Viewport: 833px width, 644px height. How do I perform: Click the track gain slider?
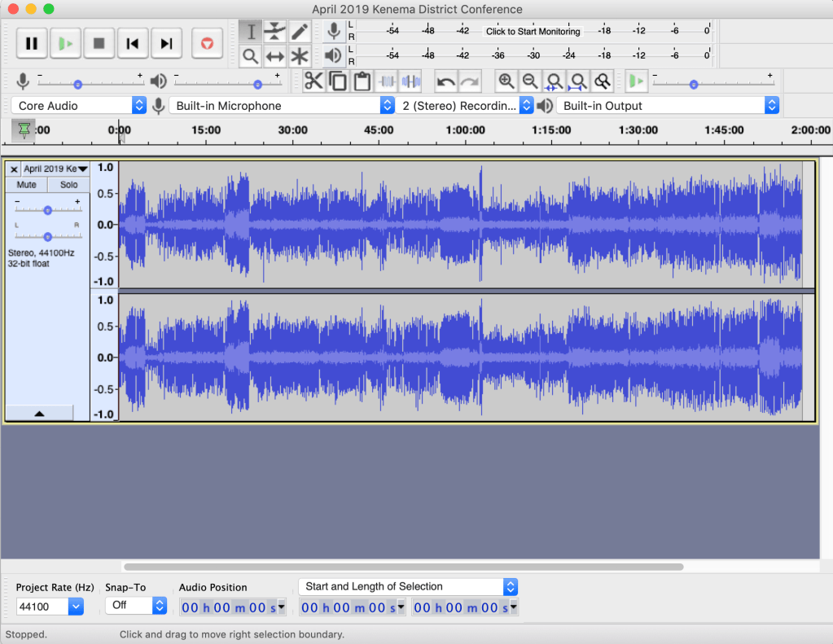(47, 210)
